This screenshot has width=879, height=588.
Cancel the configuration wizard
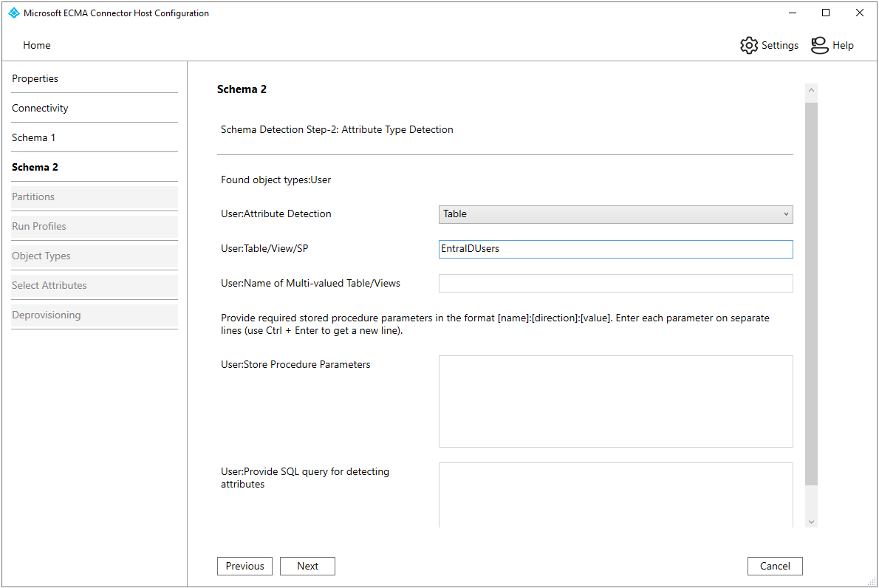(775, 566)
